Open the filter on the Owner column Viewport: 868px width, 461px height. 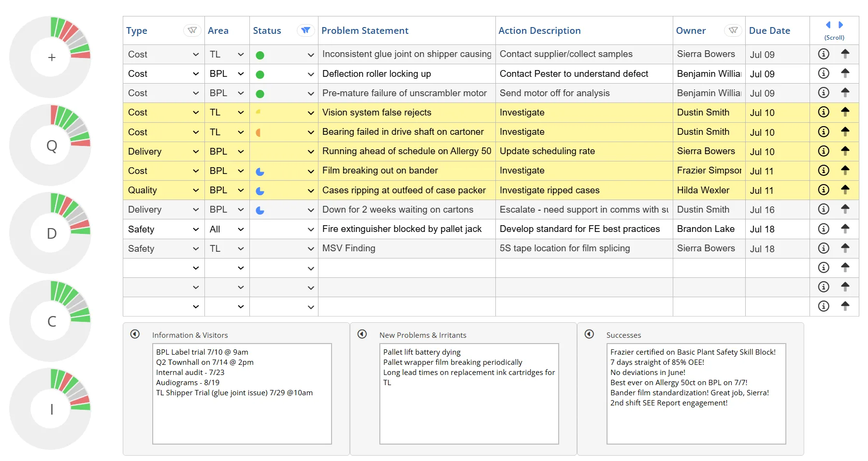(x=733, y=30)
